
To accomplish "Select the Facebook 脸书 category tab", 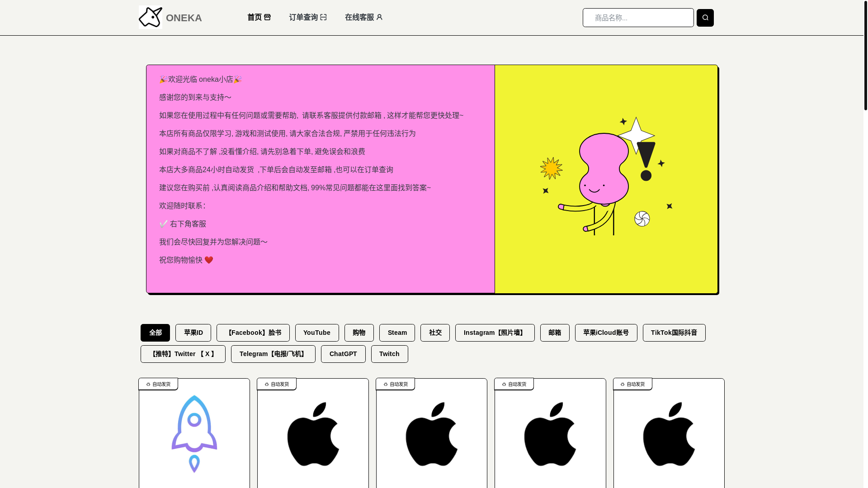I will tap(253, 333).
